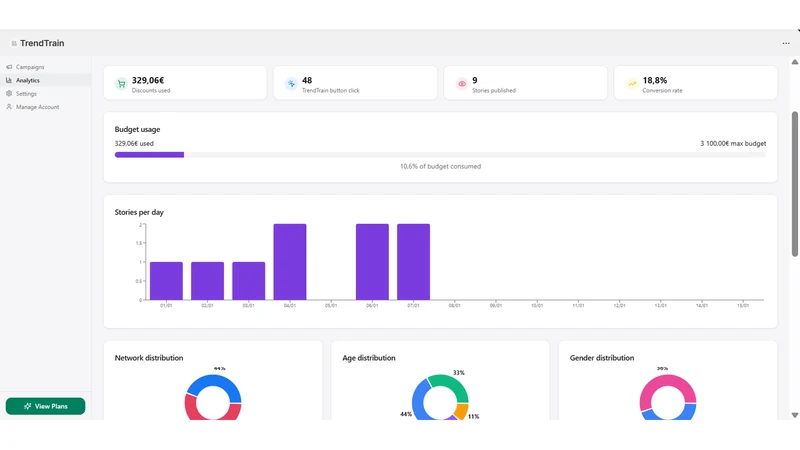Viewport: 800px width, 450px height.
Task: Click the 48 button clicks value
Action: (307, 80)
